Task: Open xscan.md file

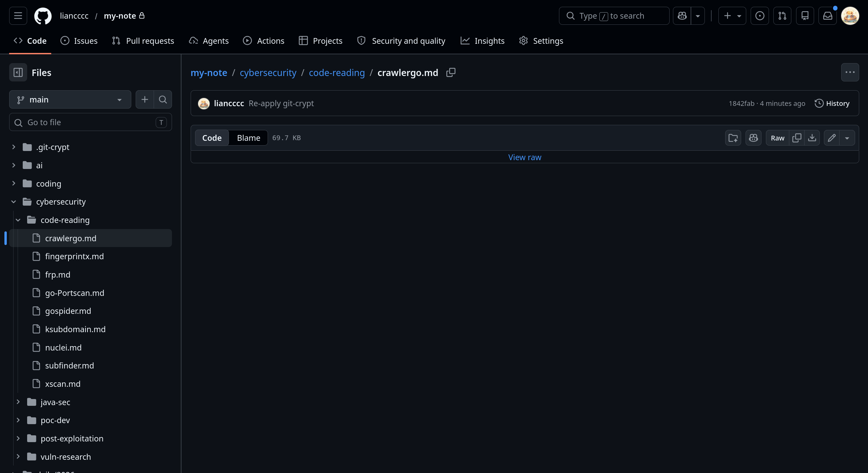Action: [91, 384]
